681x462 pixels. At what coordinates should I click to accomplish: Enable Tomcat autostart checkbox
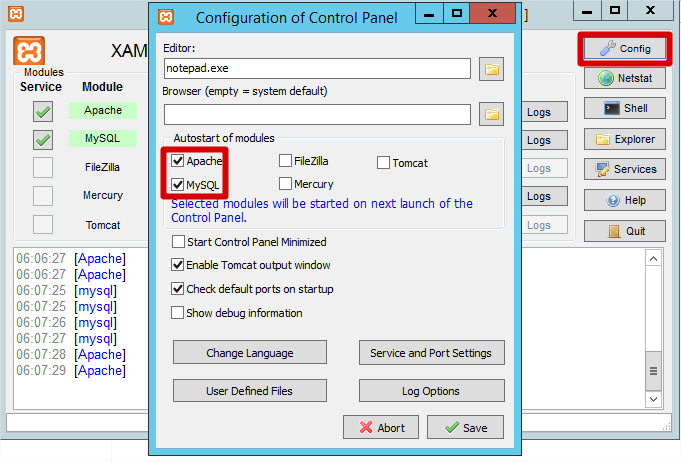coord(384,163)
